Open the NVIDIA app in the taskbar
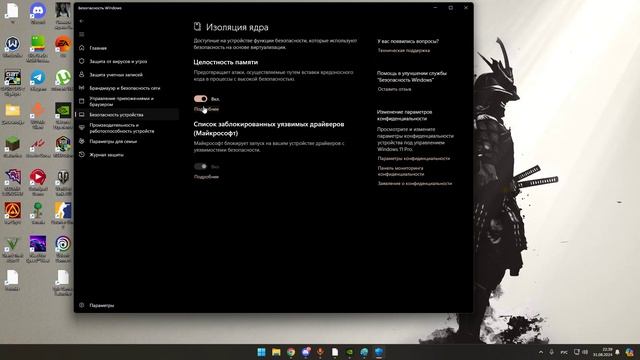The height and width of the screenshot is (360, 640). point(349,352)
